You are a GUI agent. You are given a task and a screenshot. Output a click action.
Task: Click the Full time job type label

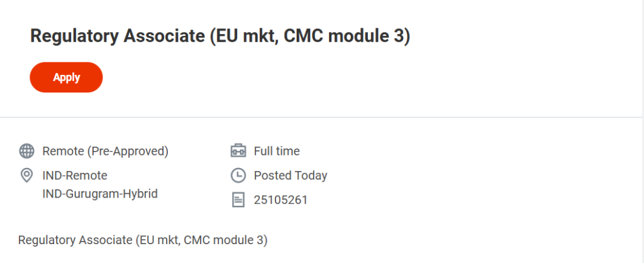[277, 151]
